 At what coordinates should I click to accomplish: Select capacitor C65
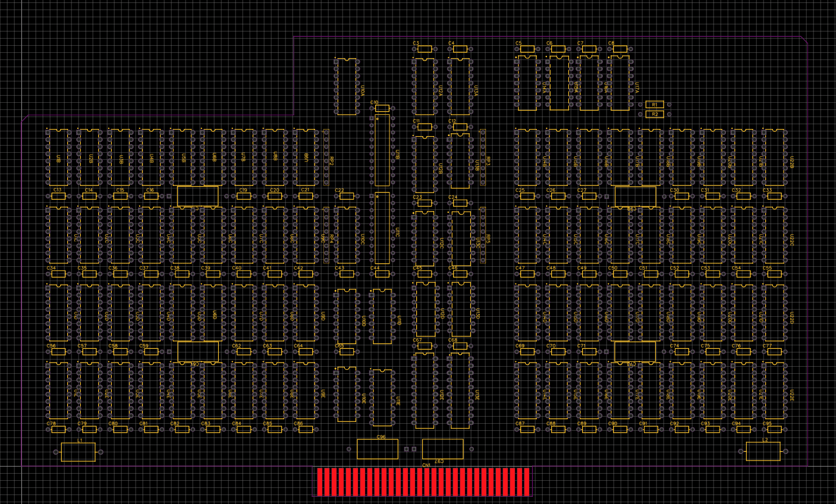tap(347, 352)
